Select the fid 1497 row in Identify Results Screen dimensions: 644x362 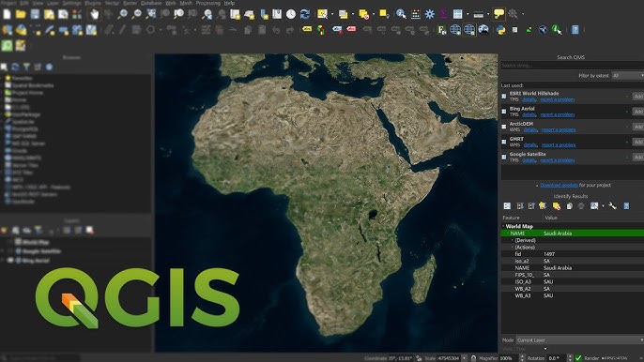click(573, 254)
